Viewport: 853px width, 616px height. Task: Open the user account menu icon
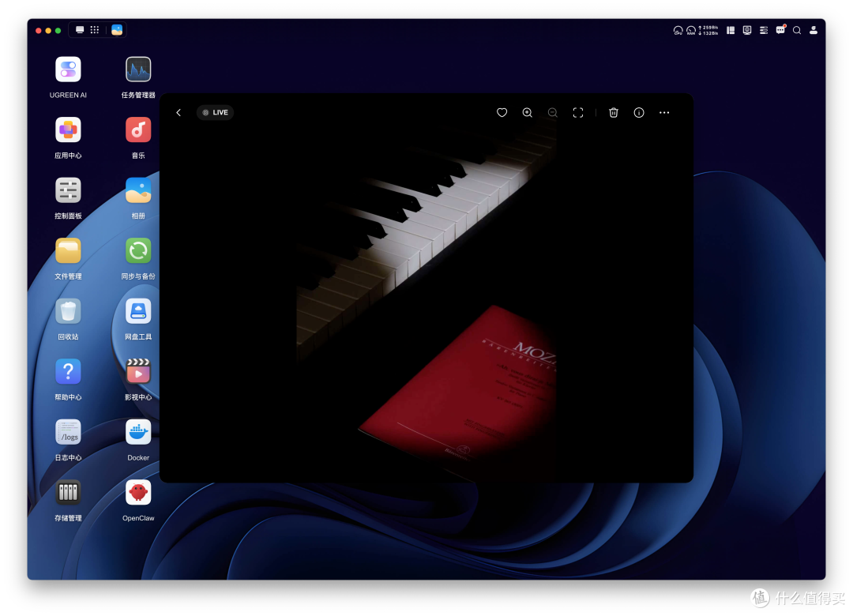point(814,31)
